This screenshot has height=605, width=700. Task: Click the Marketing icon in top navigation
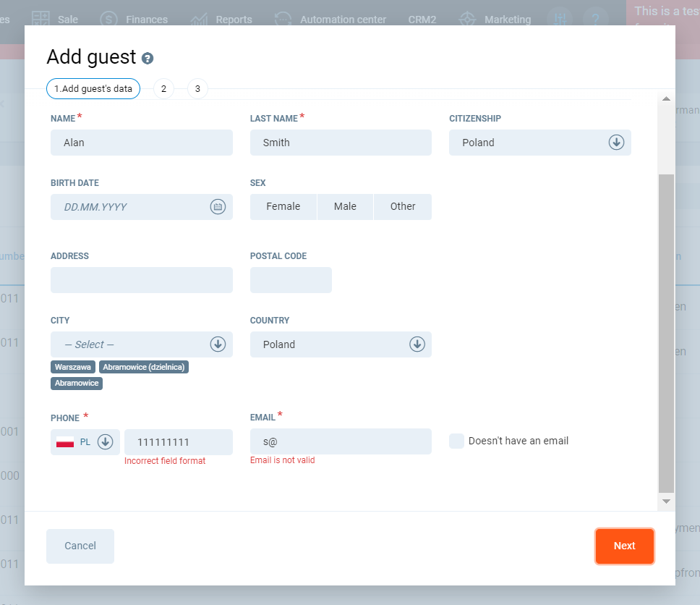tap(467, 20)
